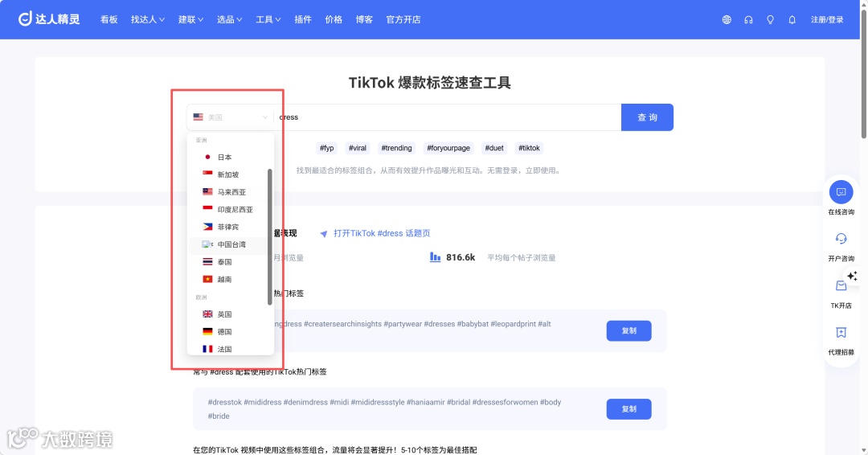Expand the 建联 menu
868x455 pixels.
pyautogui.click(x=190, y=19)
